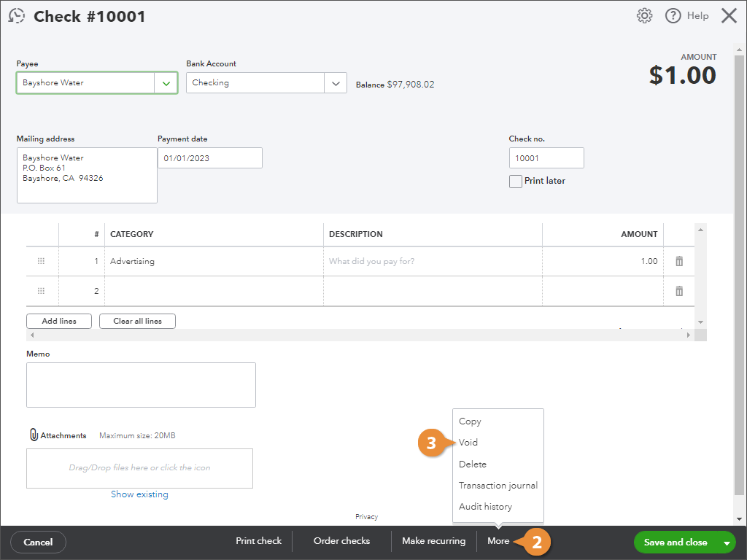747x560 pixels.
Task: Open the Bank Account dropdown
Action: [x=335, y=83]
